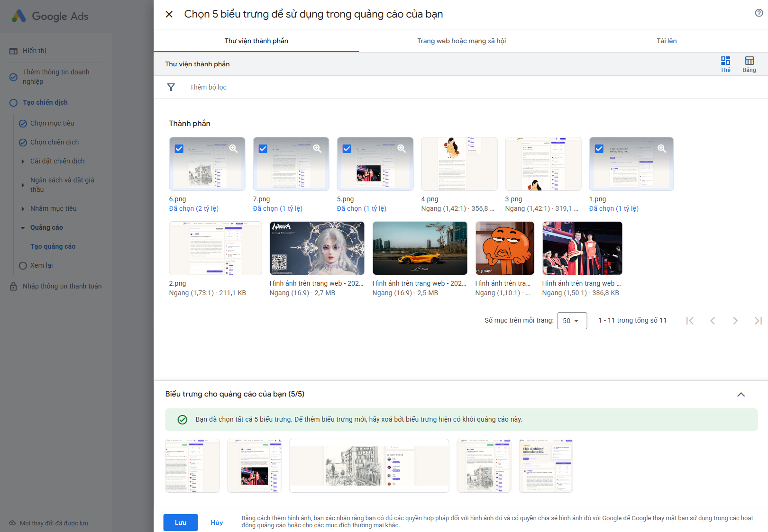
Task: Go to next page of results
Action: click(x=735, y=321)
